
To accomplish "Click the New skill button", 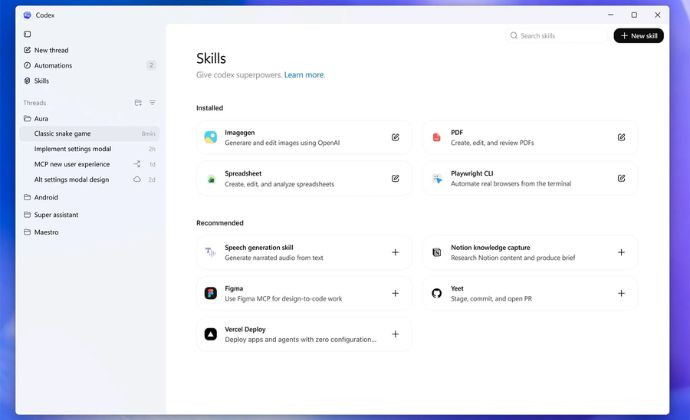I will [x=638, y=36].
